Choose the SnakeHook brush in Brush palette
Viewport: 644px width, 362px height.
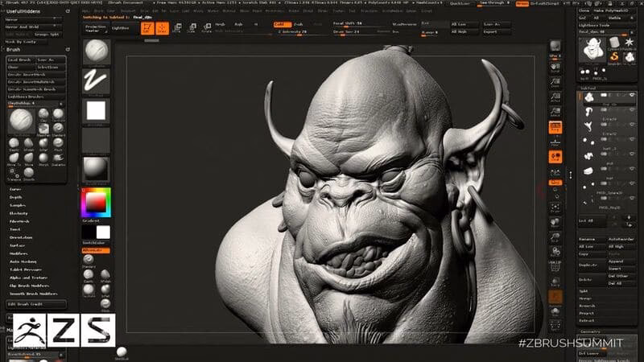(58, 158)
